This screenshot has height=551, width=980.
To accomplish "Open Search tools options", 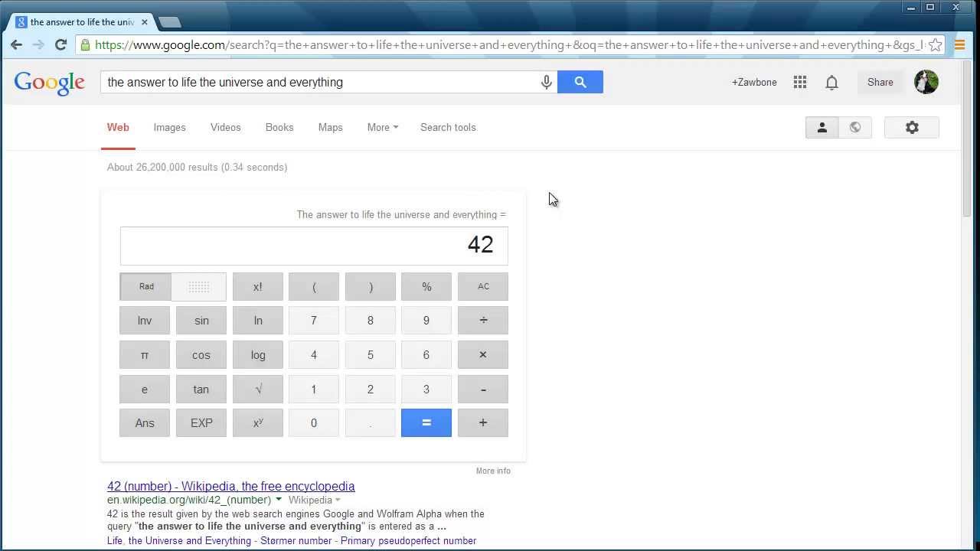I will coord(448,128).
